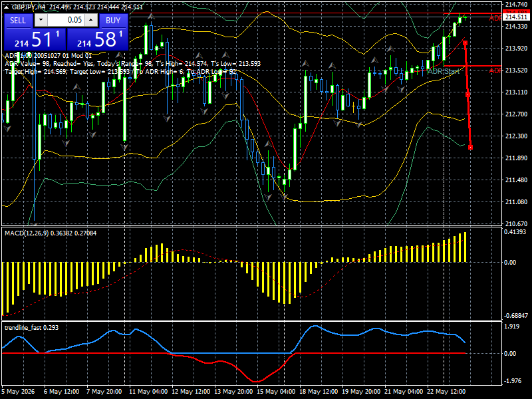532x399 pixels.
Task: Click the sell price 214 51 tile
Action: tap(35, 39)
